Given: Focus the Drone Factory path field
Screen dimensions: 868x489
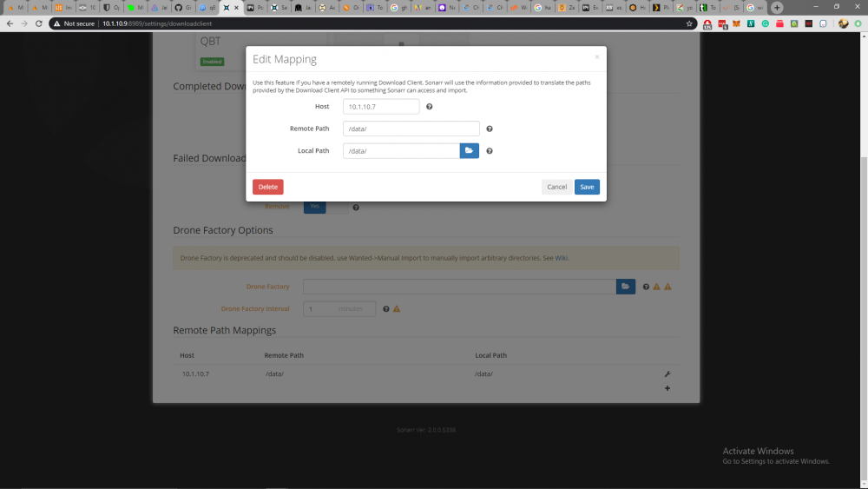Looking at the screenshot, I should [459, 287].
